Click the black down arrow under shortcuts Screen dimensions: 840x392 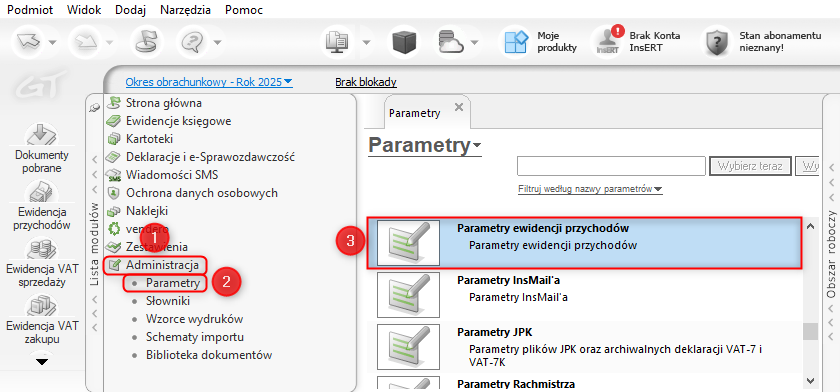[x=42, y=361]
